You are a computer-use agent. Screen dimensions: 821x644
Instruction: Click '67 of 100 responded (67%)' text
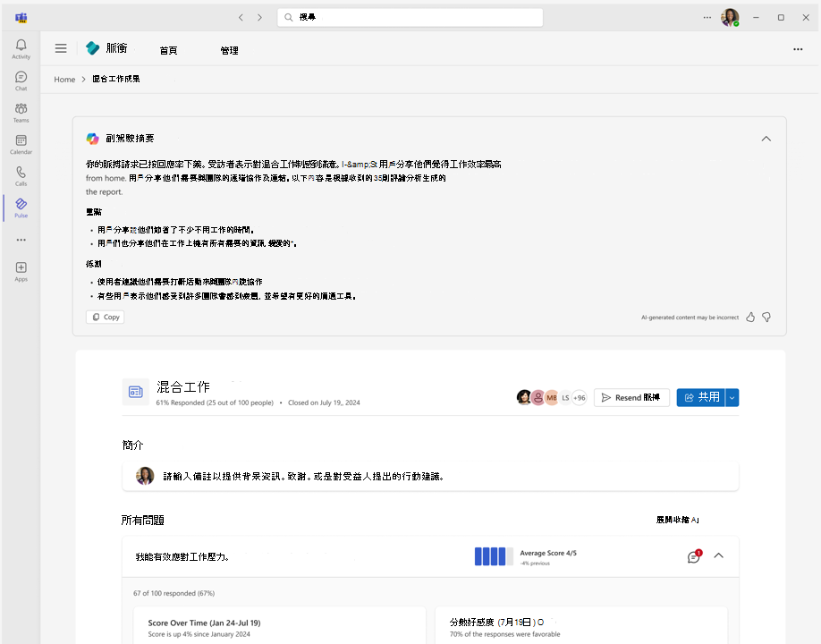[x=174, y=593]
